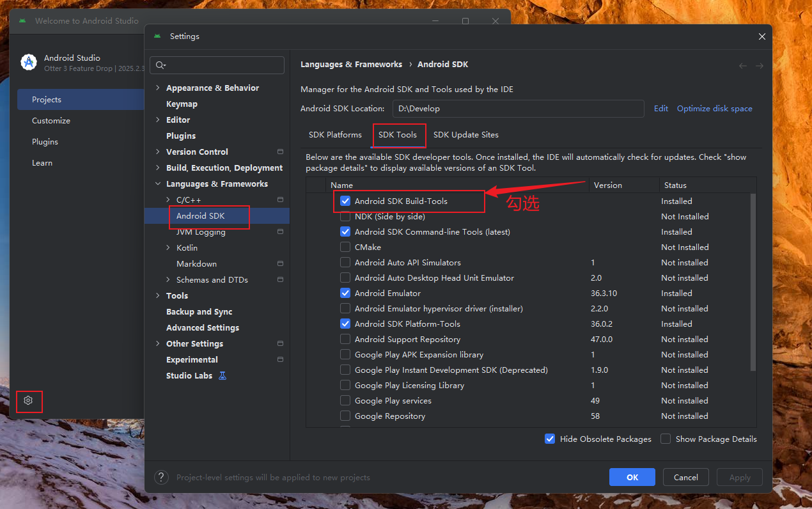Screen dimensions: 812x509
Task: Expand Appearance & Behavior section
Action: 158,88
